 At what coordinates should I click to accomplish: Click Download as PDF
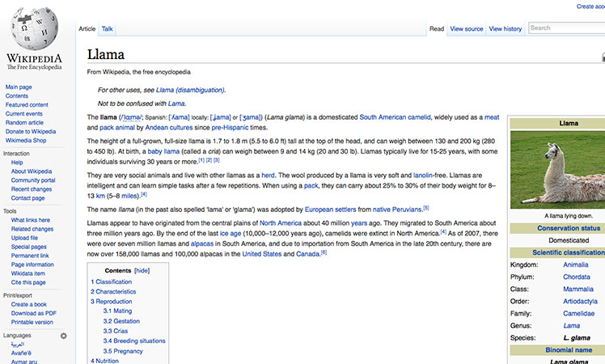[x=34, y=313]
